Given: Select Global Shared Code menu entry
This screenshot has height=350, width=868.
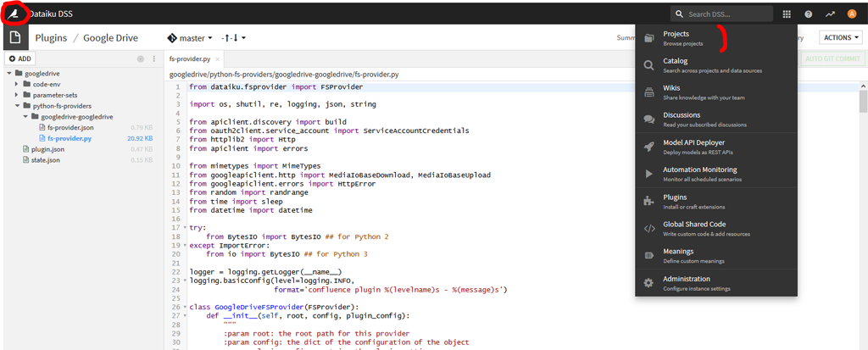Looking at the screenshot, I should [x=716, y=228].
